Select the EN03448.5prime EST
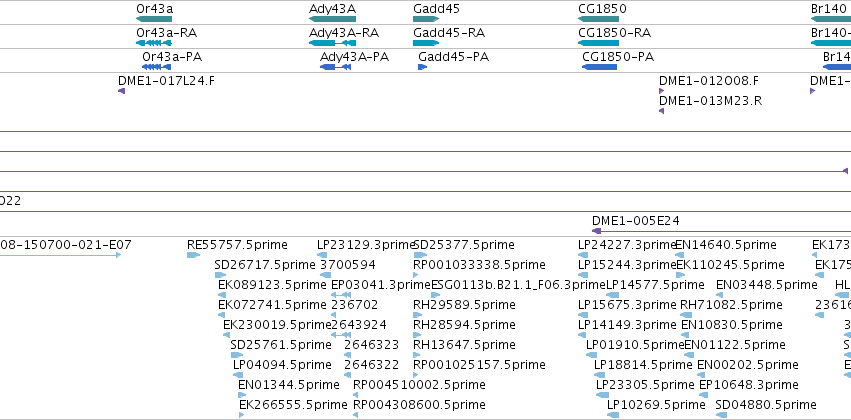Viewport: 851px width, 420px height. click(720, 295)
